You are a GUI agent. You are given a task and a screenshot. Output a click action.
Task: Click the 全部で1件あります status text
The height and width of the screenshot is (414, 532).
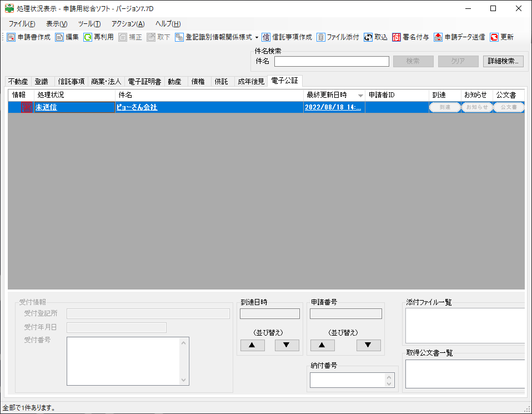coord(29,407)
